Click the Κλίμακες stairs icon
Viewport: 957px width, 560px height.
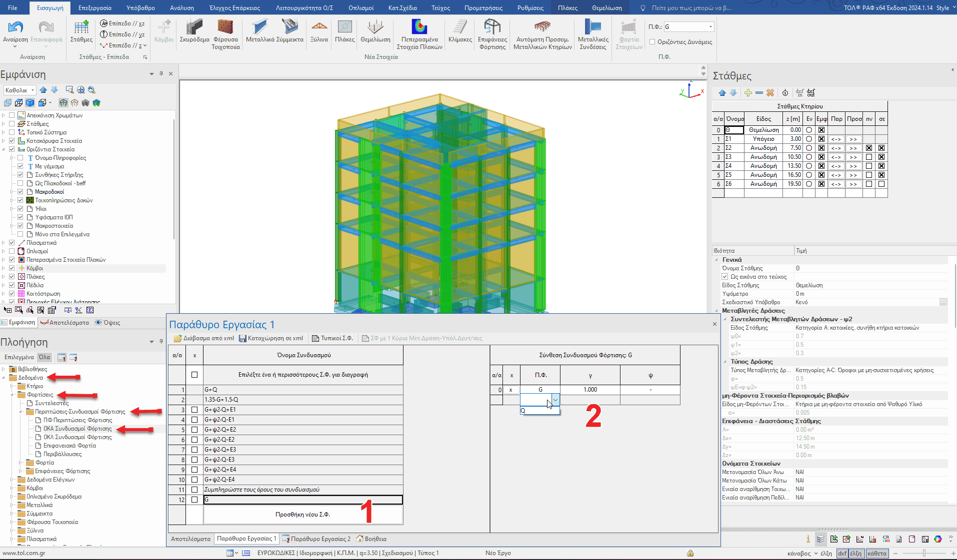click(x=460, y=28)
